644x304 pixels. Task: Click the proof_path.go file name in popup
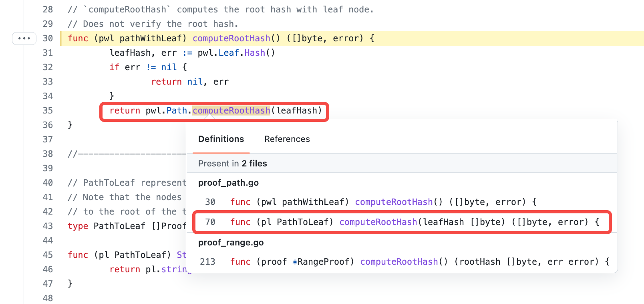pyautogui.click(x=228, y=183)
